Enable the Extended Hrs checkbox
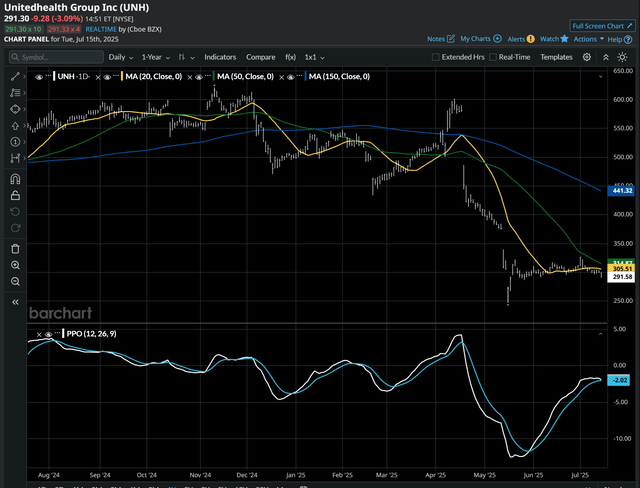 [436, 57]
